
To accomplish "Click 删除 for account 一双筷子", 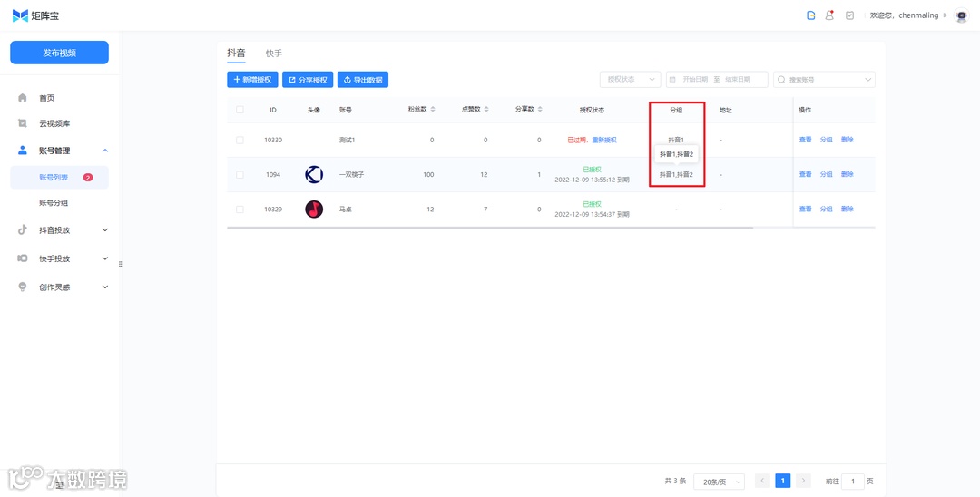I will (847, 174).
